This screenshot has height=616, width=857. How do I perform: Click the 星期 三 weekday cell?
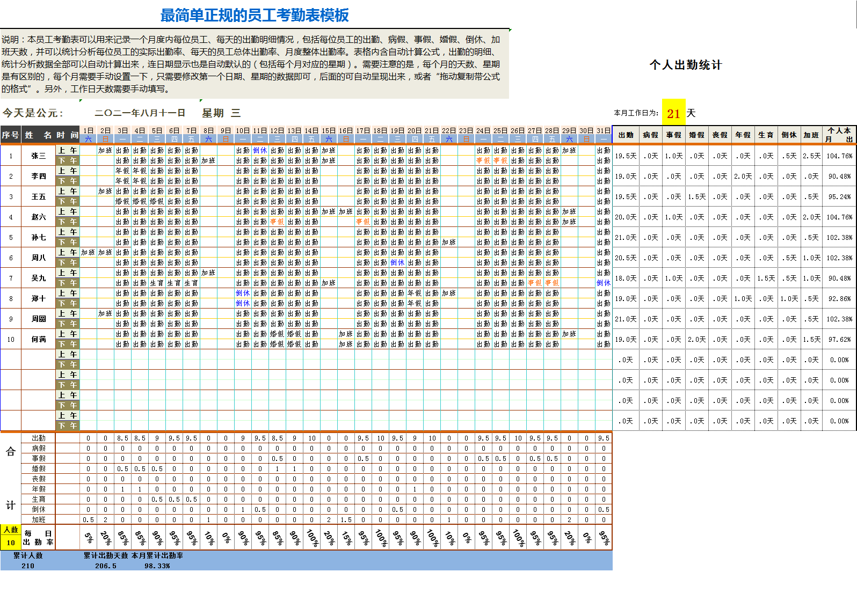pyautogui.click(x=221, y=113)
